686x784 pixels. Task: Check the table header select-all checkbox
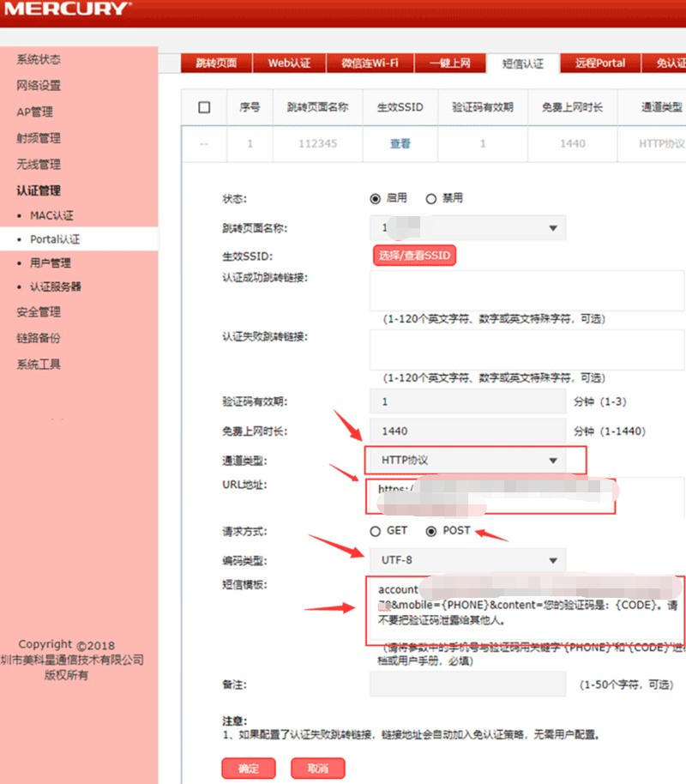pos(203,106)
